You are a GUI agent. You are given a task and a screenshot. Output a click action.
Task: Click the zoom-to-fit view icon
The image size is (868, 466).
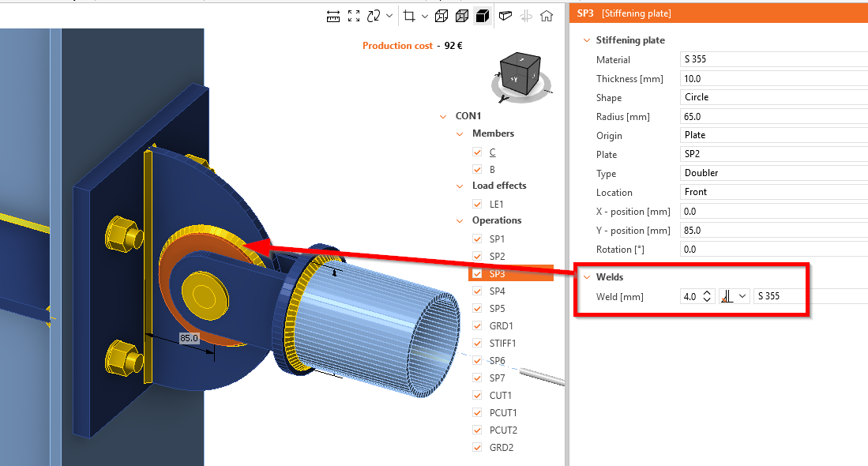point(354,16)
